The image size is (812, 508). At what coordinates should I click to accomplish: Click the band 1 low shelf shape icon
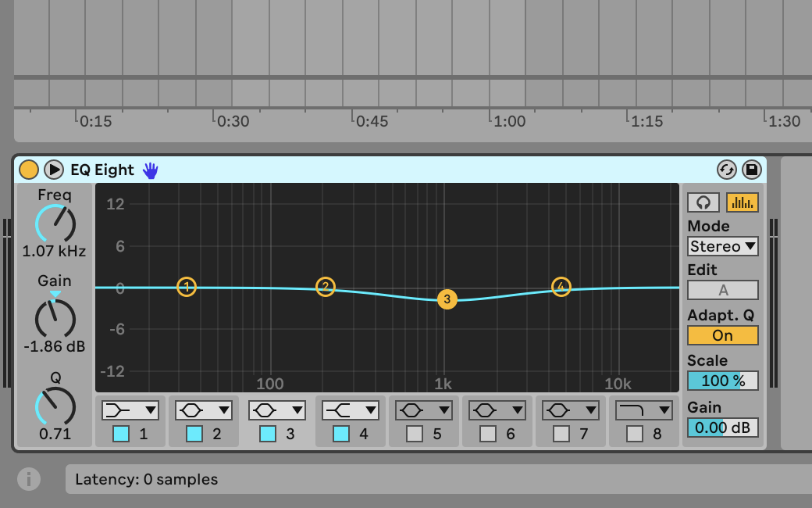click(x=118, y=410)
